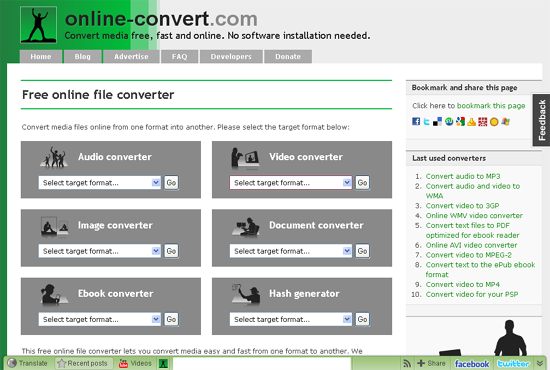Open Recent posts in bottom toolbar
The height and width of the screenshot is (370, 550).
pos(83,363)
